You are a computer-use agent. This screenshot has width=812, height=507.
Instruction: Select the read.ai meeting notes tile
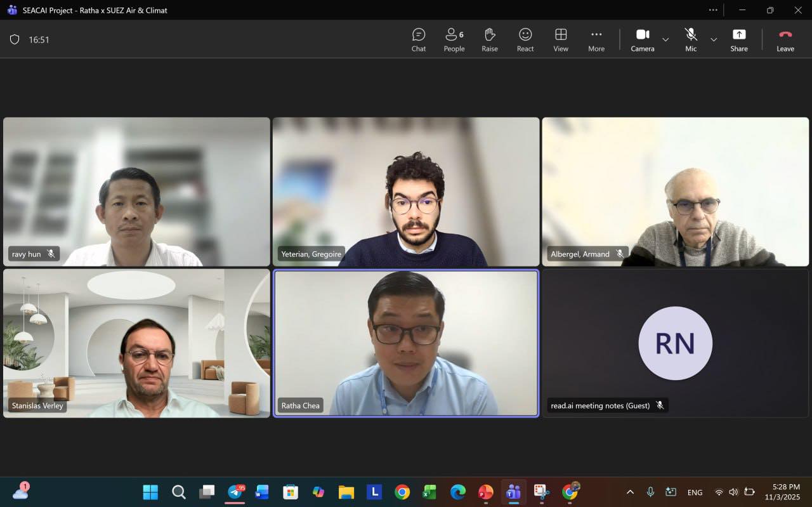pyautogui.click(x=675, y=343)
